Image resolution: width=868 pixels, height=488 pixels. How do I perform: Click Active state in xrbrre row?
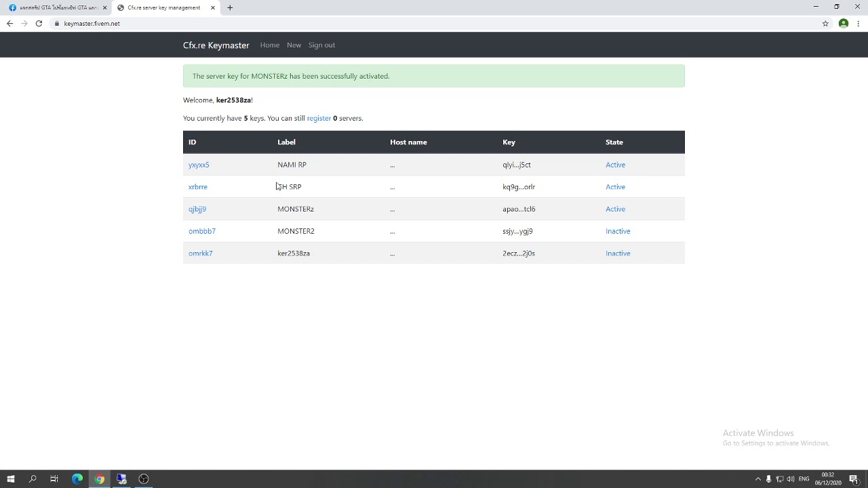coord(615,186)
